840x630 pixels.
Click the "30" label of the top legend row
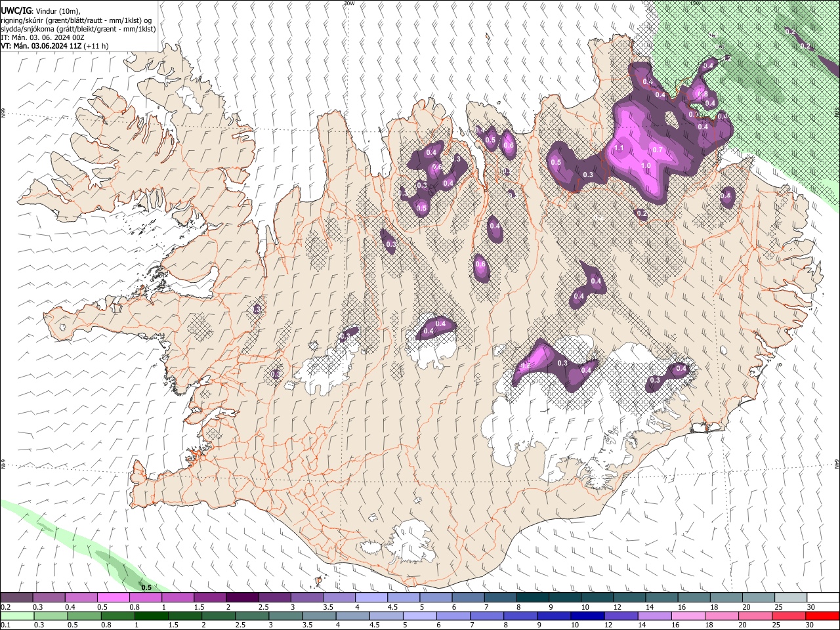(x=811, y=607)
